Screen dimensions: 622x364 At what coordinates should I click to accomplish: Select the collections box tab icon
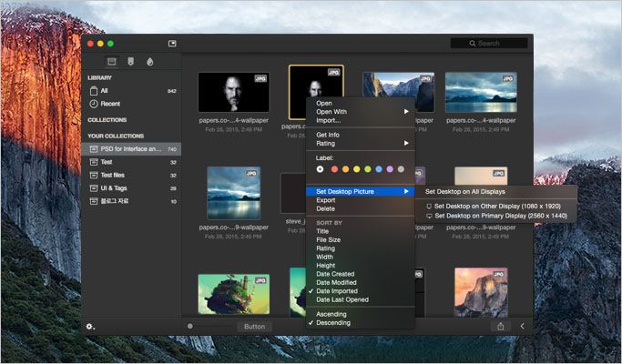click(x=112, y=62)
